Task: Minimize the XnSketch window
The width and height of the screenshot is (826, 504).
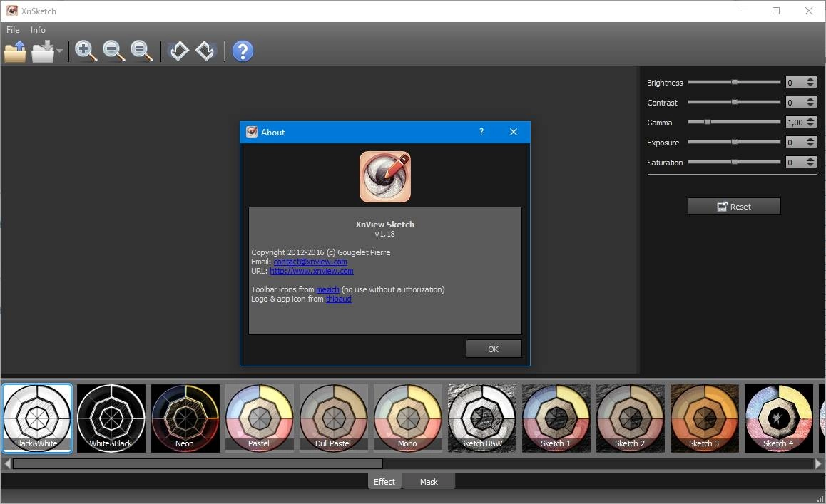Action: coord(744,11)
